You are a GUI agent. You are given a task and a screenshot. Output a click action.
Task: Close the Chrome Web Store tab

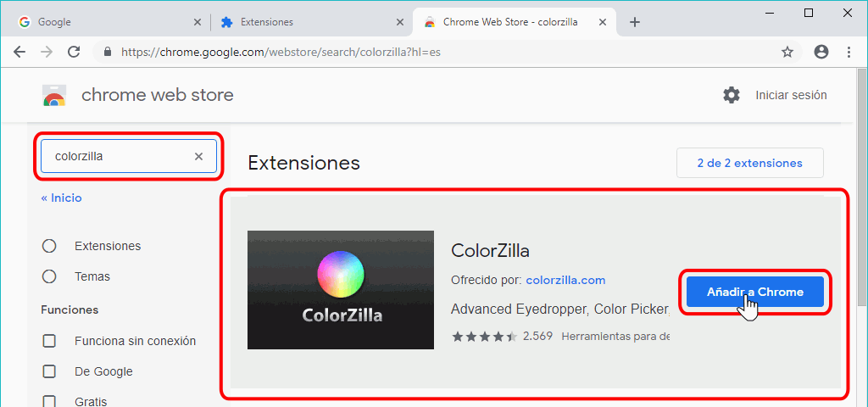coord(604,22)
